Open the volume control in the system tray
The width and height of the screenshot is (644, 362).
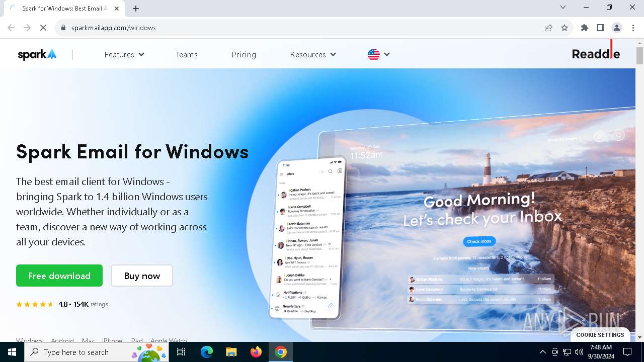(579, 352)
